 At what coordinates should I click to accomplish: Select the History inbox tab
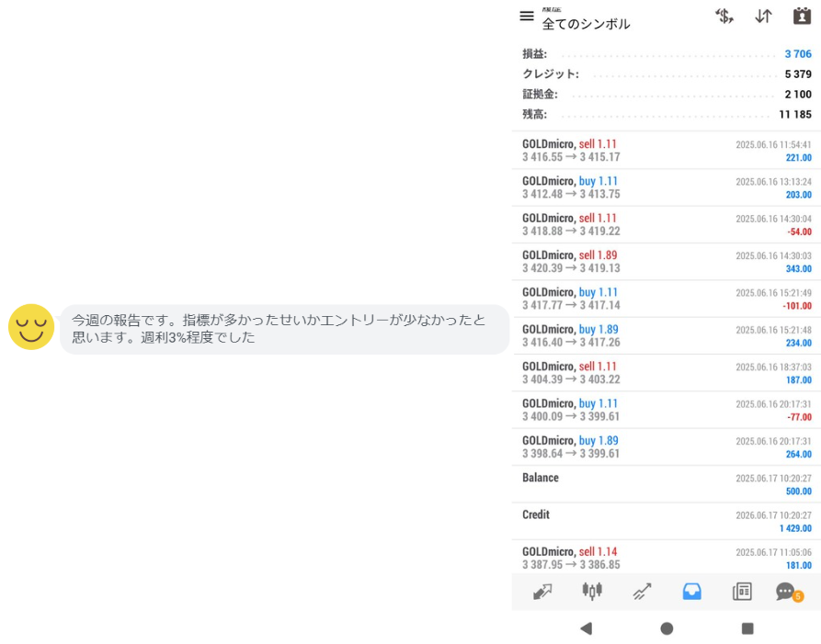pyautogui.click(x=691, y=592)
